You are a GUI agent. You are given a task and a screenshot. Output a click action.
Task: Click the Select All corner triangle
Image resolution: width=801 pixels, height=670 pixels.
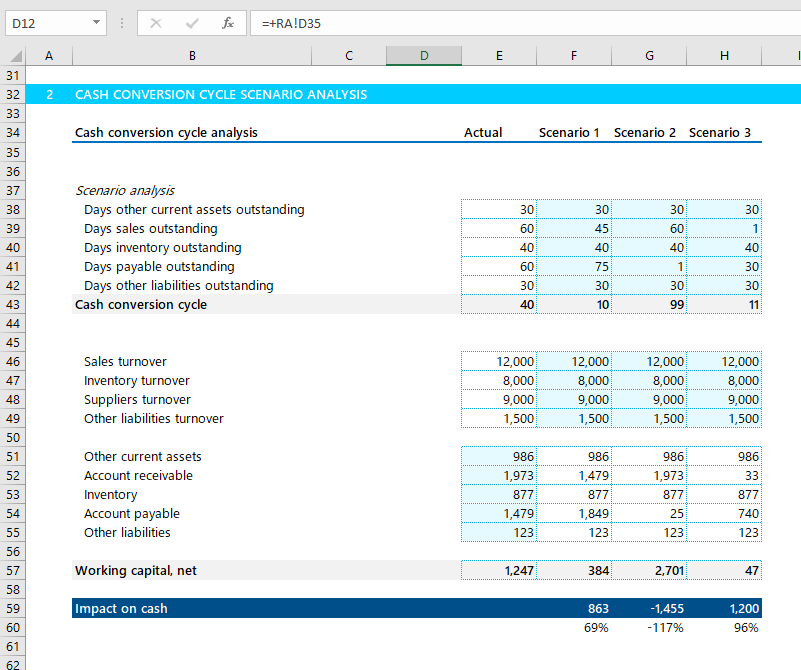click(x=14, y=56)
